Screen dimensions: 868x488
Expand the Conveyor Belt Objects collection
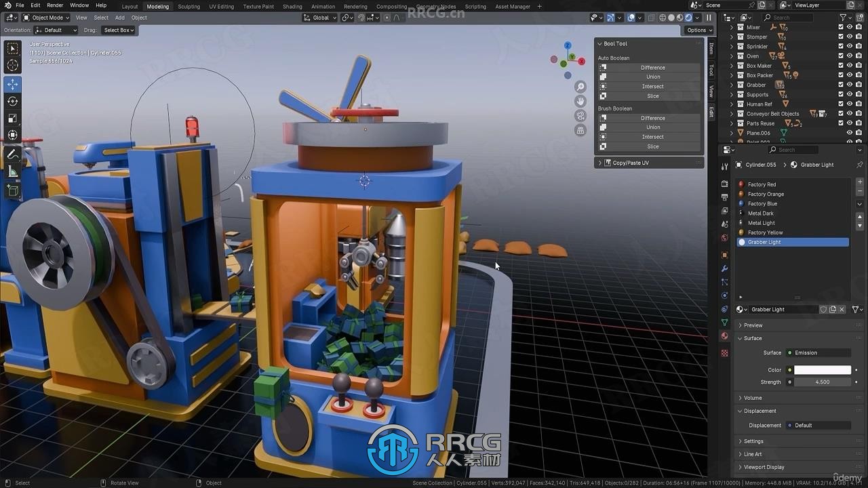click(732, 114)
